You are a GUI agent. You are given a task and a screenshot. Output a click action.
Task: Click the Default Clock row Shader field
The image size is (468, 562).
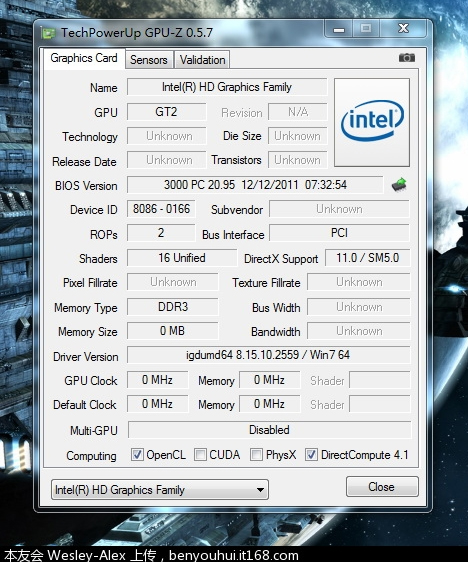[x=380, y=404]
